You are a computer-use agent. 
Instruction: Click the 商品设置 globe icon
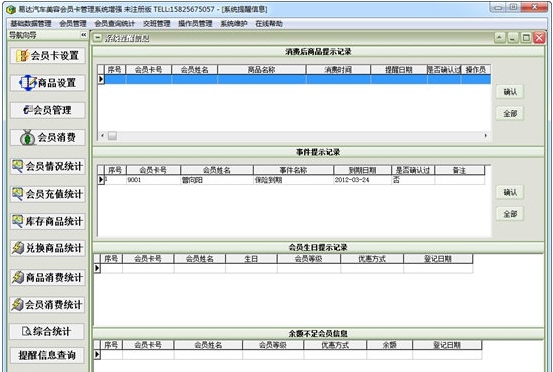coord(28,83)
